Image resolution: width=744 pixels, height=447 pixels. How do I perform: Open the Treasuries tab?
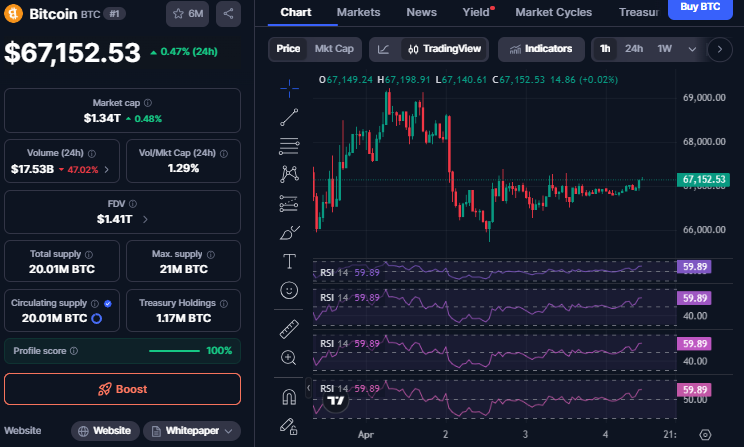point(639,12)
